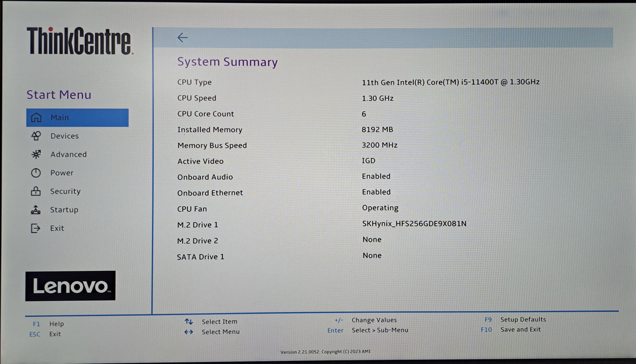The width and height of the screenshot is (636, 364).
Task: Click the SKHynix_HFS256GDE9X081N drive value
Action: [414, 224]
